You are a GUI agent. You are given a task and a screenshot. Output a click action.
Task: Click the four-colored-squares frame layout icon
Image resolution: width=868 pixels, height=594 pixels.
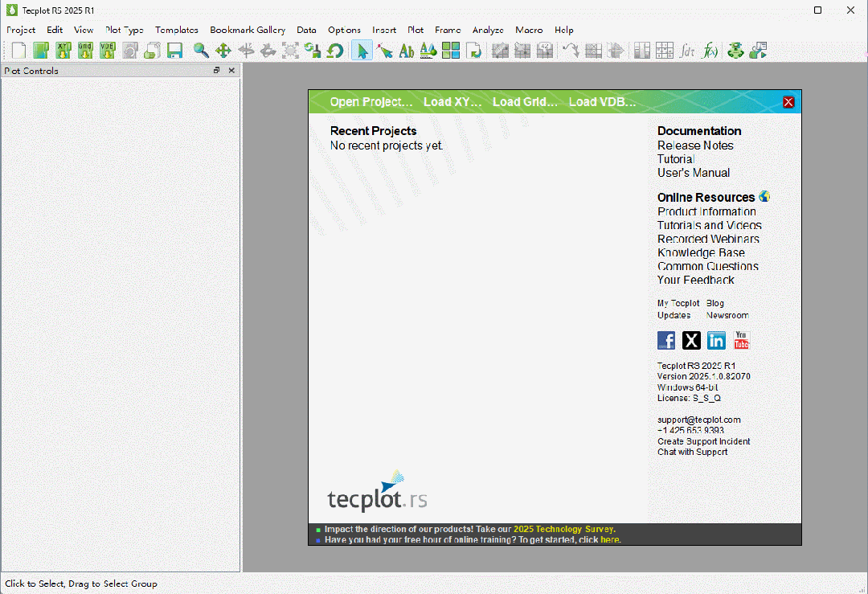coord(451,51)
